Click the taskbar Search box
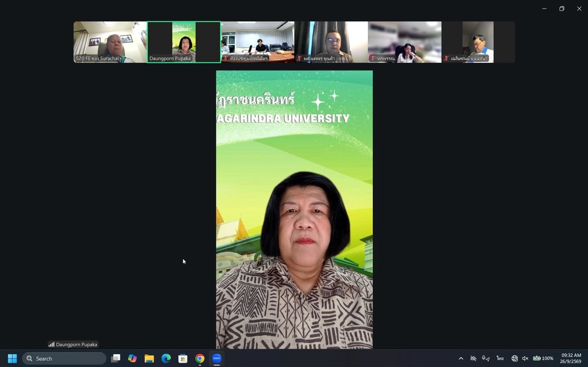The height and width of the screenshot is (367, 588). click(x=64, y=358)
